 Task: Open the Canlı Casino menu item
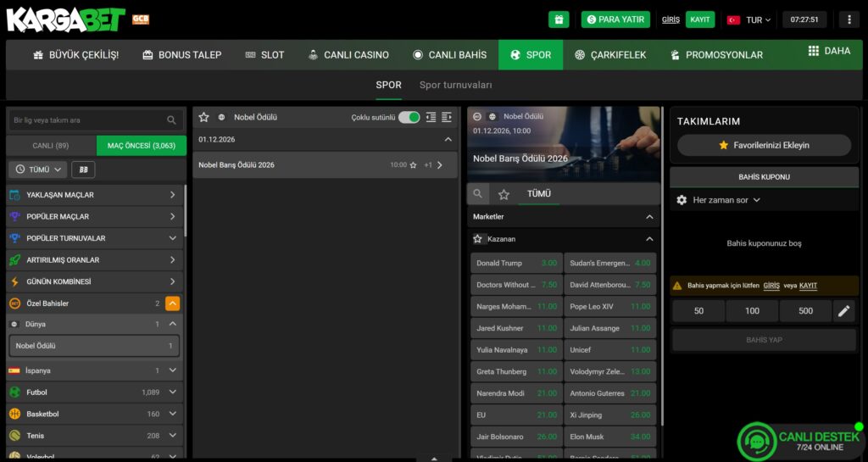(348, 54)
